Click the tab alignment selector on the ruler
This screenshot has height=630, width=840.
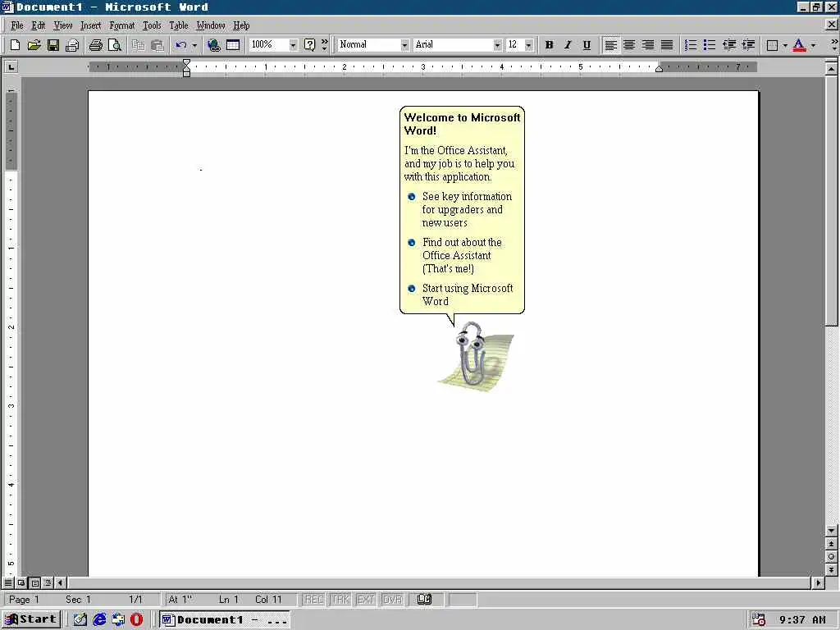point(11,67)
